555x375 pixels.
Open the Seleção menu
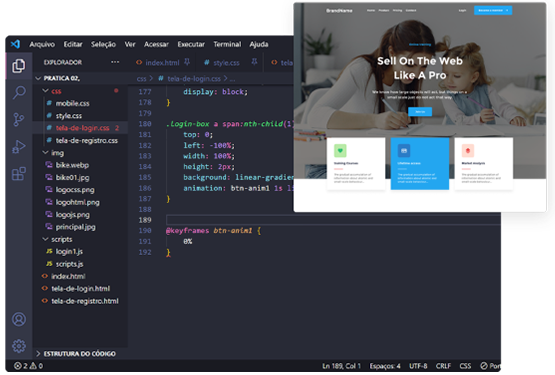[103, 44]
